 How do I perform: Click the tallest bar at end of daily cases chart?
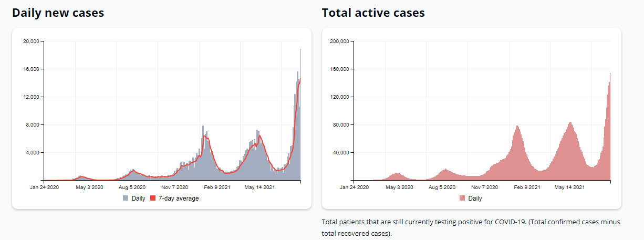[x=300, y=114]
